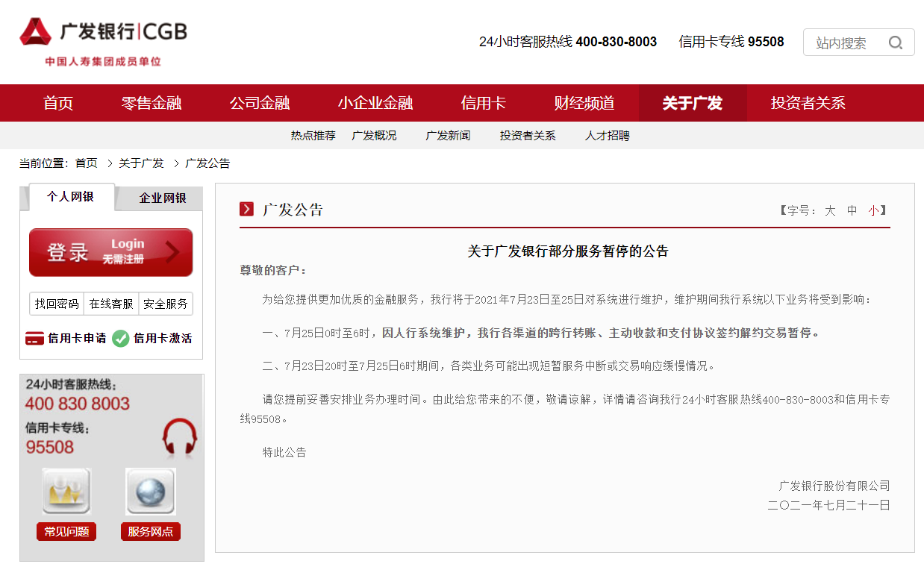Open the 投资者关系 main navigation menu
The image size is (924, 564).
808,103
